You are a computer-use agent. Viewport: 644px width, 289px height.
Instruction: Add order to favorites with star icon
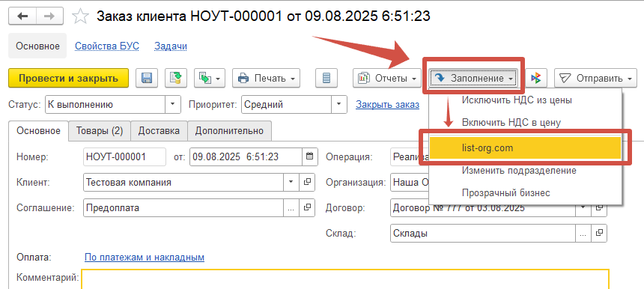(x=80, y=16)
